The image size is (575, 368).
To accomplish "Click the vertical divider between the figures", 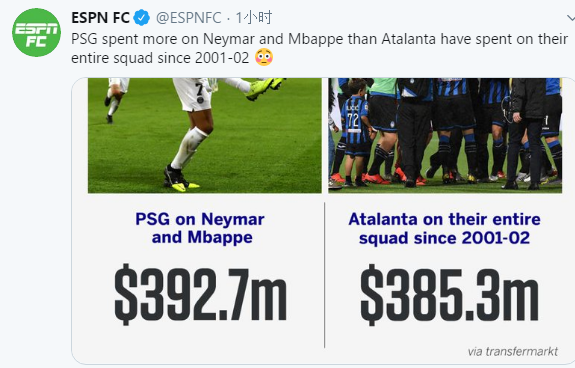I will click(x=325, y=275).
